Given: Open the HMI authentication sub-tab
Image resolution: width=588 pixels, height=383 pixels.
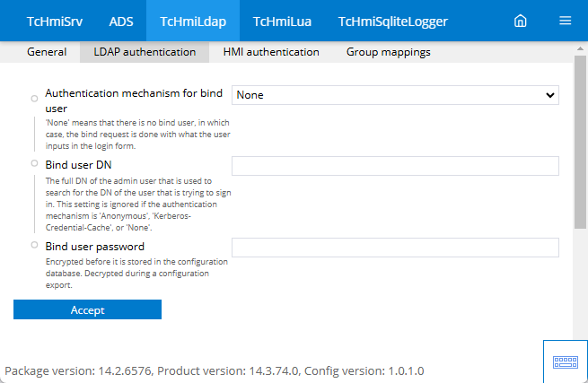Looking at the screenshot, I should pyautogui.click(x=271, y=52).
